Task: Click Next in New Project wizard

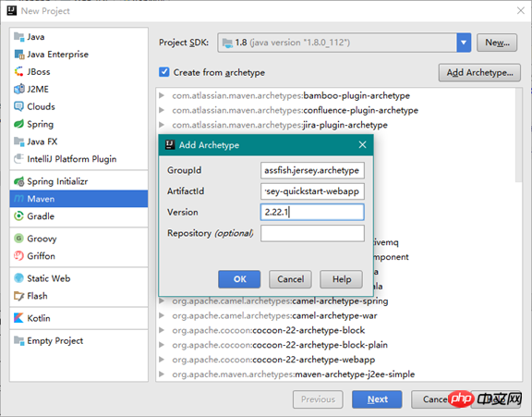Action: pos(377,399)
